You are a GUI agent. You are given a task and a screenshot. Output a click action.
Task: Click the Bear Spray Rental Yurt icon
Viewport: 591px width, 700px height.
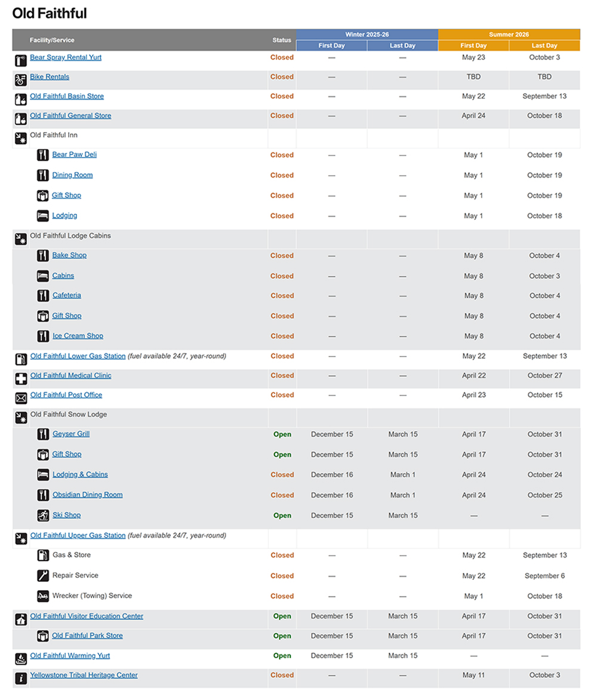point(20,60)
